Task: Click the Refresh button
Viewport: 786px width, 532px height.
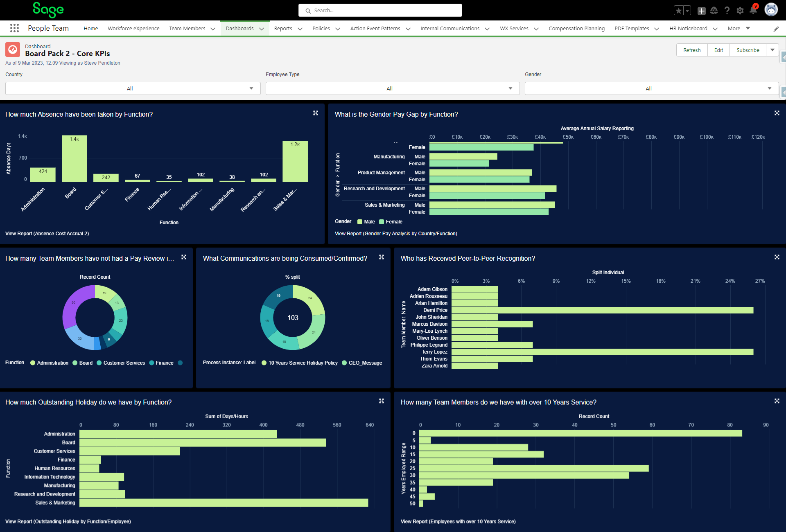Action: point(691,50)
